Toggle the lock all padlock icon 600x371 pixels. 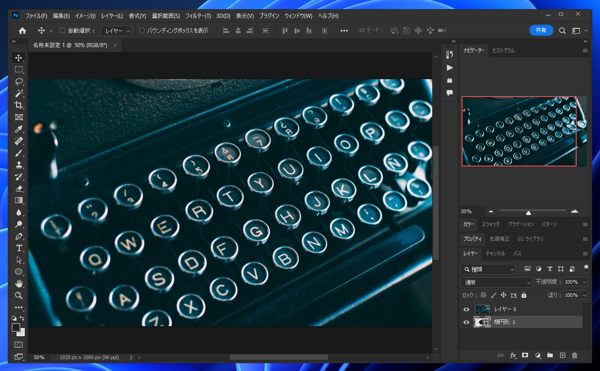click(524, 295)
